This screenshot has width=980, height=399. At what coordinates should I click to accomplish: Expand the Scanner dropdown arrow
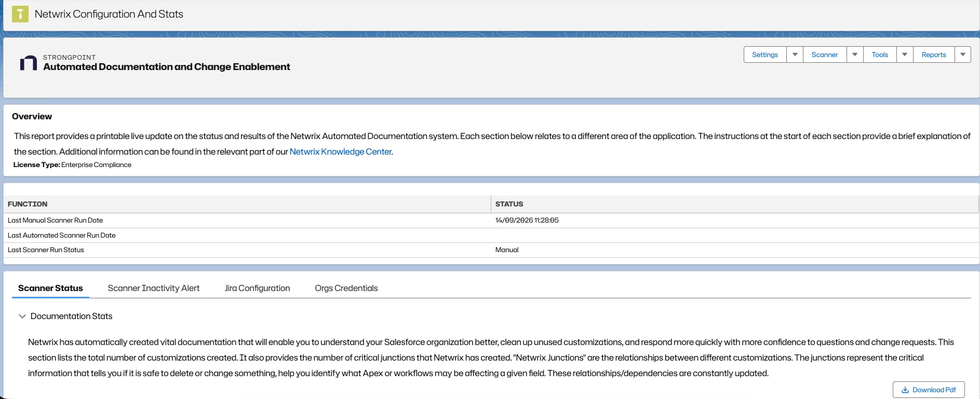[855, 54]
